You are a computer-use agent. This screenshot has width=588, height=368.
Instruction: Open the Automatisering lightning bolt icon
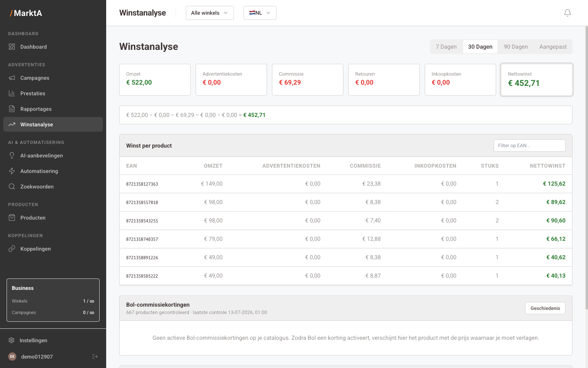pos(12,171)
